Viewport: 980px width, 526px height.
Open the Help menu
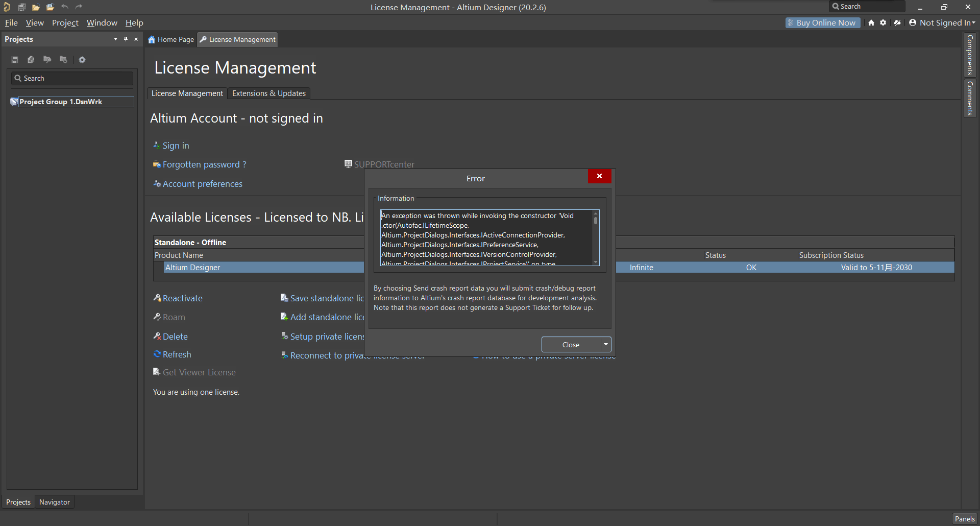(x=134, y=22)
